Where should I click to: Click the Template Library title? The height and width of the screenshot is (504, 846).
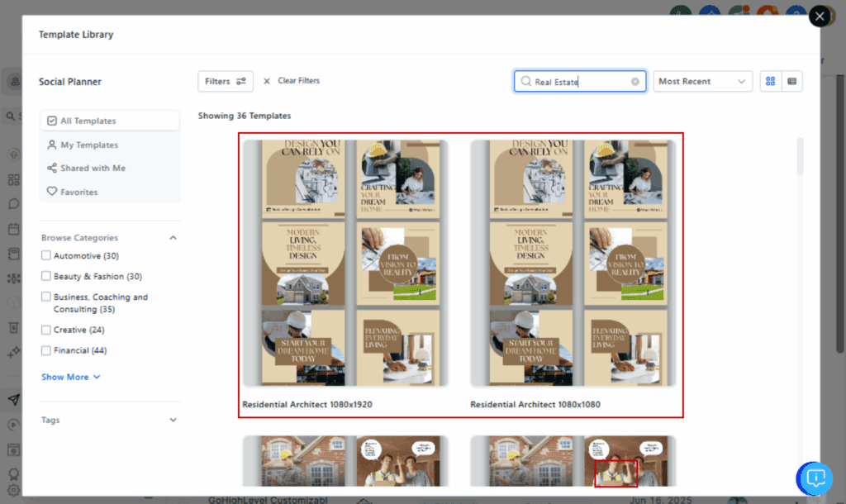pos(76,35)
